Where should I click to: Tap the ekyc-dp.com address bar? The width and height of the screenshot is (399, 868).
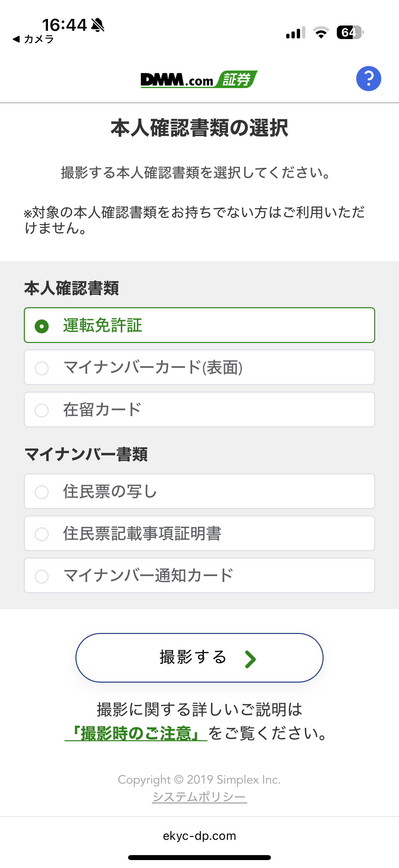point(199,836)
